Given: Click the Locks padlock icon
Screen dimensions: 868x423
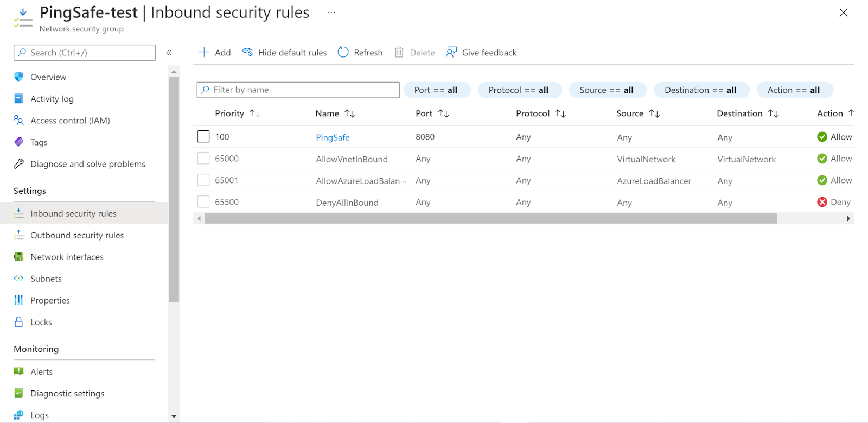Looking at the screenshot, I should pyautogui.click(x=19, y=322).
